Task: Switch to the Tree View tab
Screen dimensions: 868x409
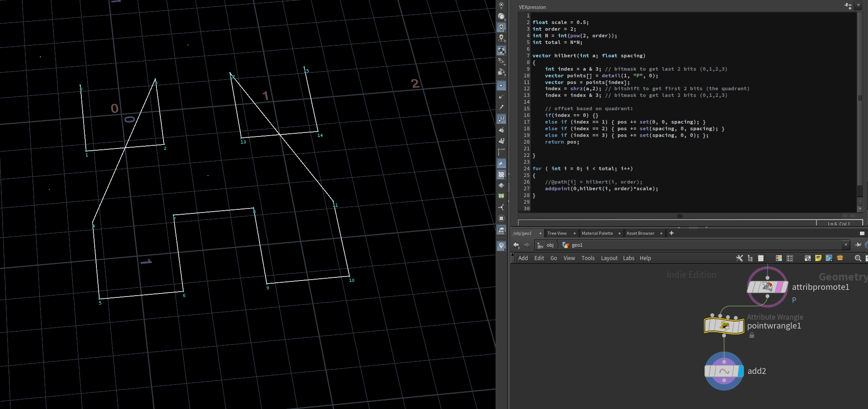Action: (x=557, y=233)
